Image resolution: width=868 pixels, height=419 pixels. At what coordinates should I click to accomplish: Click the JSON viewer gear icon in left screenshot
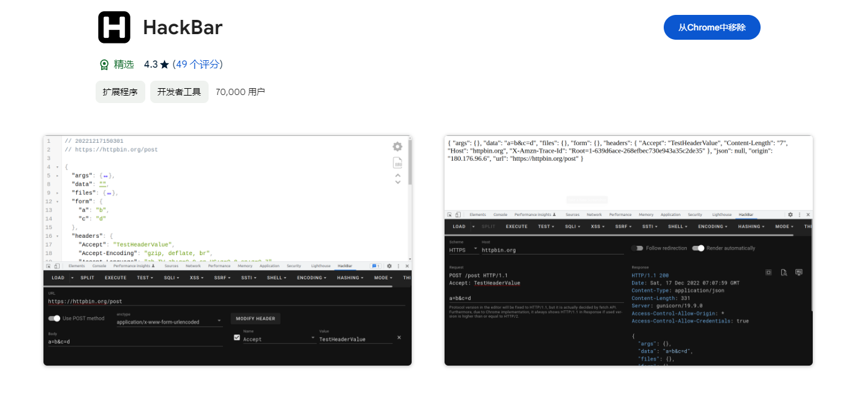pos(397,146)
